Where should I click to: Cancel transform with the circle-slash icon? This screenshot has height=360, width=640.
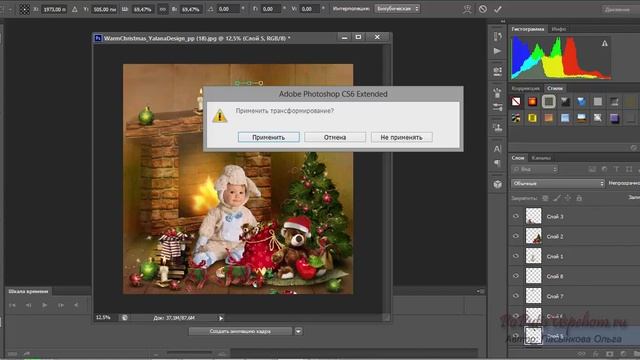pyautogui.click(x=482, y=9)
